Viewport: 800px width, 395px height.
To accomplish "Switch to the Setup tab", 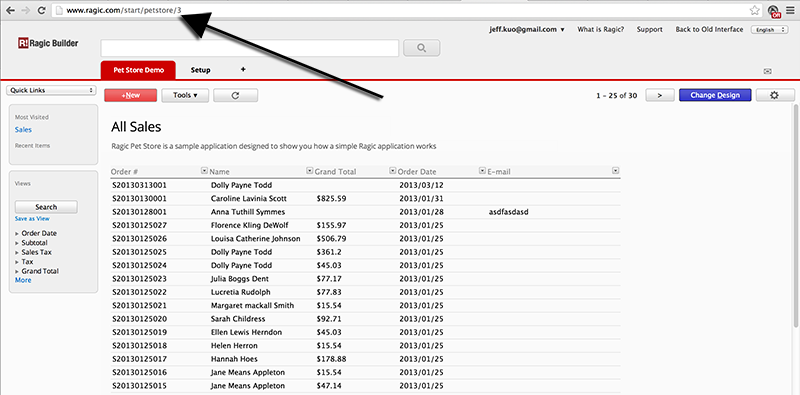I will (x=201, y=70).
